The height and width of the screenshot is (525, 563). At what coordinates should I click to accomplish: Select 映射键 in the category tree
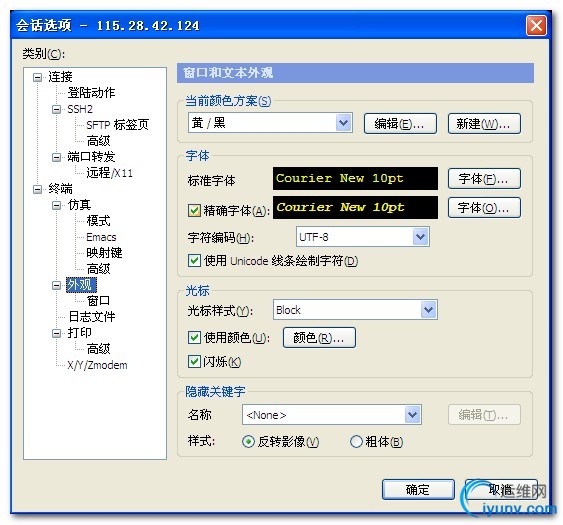(104, 253)
